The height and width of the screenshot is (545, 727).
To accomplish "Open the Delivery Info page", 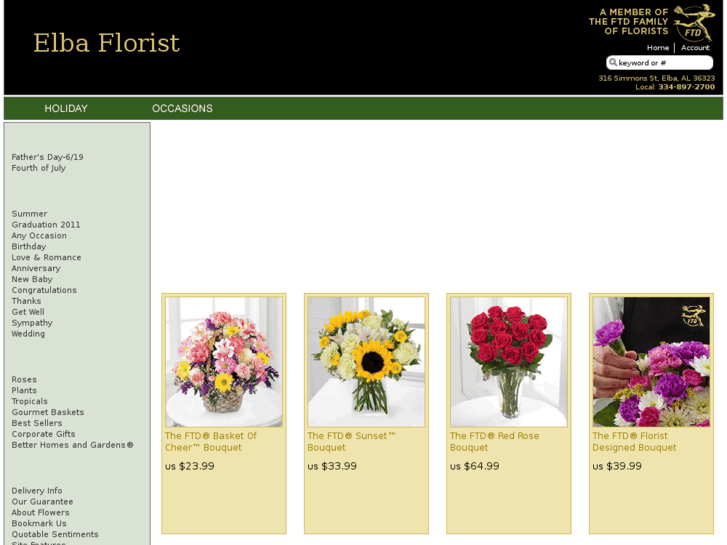I will [37, 491].
